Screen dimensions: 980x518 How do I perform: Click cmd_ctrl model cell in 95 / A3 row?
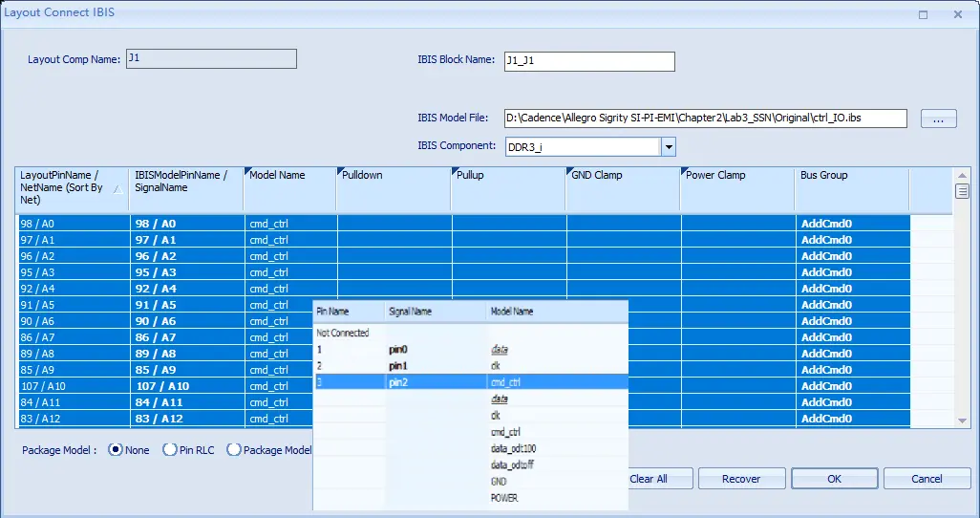[x=290, y=272]
